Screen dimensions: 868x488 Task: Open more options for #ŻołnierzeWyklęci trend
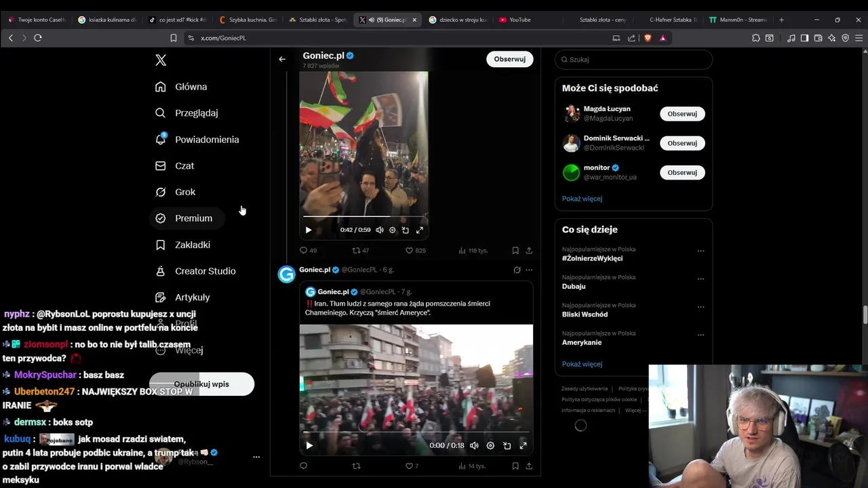pos(701,251)
